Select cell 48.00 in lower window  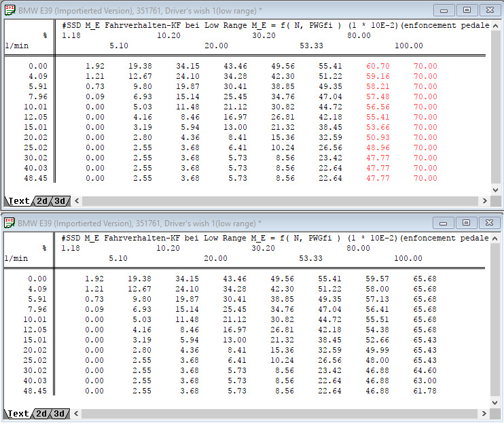tap(377, 360)
